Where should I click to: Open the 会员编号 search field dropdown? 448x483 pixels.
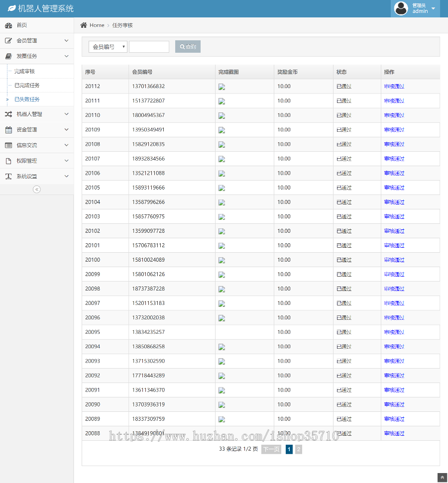pos(108,47)
